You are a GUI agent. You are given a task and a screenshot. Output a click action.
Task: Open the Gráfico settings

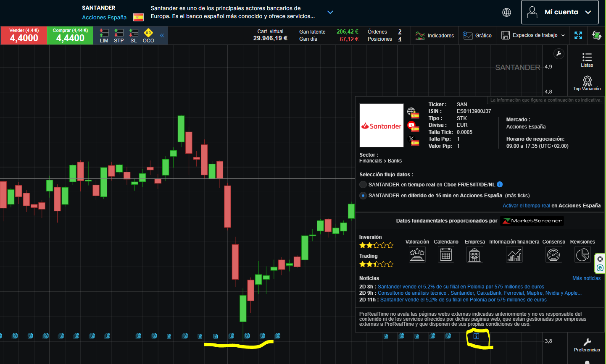click(x=477, y=36)
